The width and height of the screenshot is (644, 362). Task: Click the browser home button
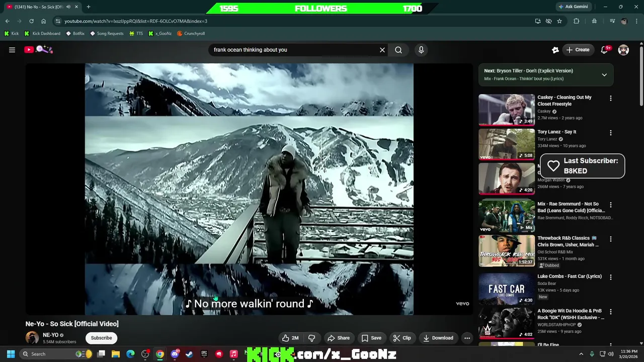43,21
